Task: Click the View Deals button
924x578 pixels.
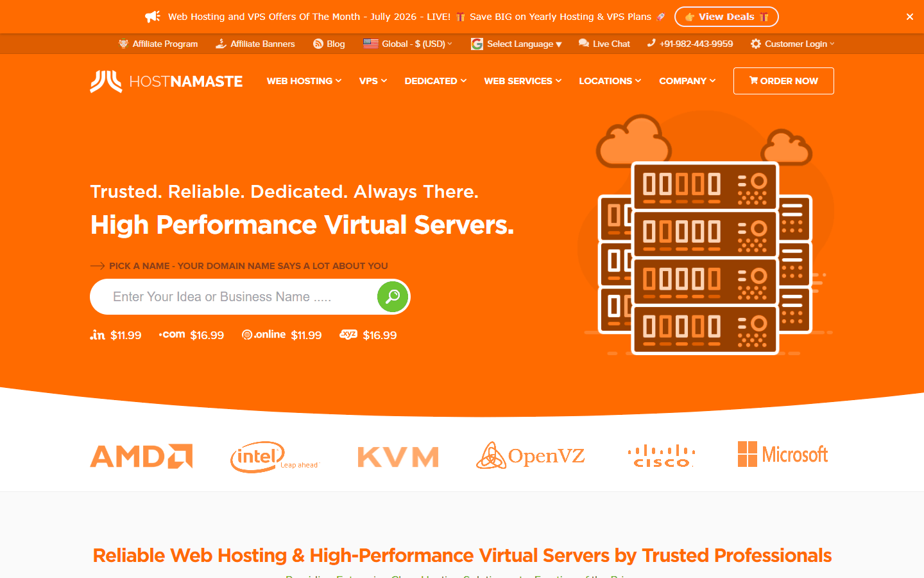Action: pyautogui.click(x=726, y=17)
